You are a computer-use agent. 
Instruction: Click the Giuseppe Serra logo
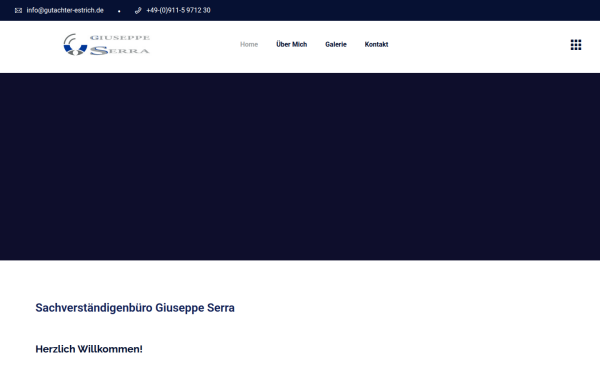click(x=106, y=44)
